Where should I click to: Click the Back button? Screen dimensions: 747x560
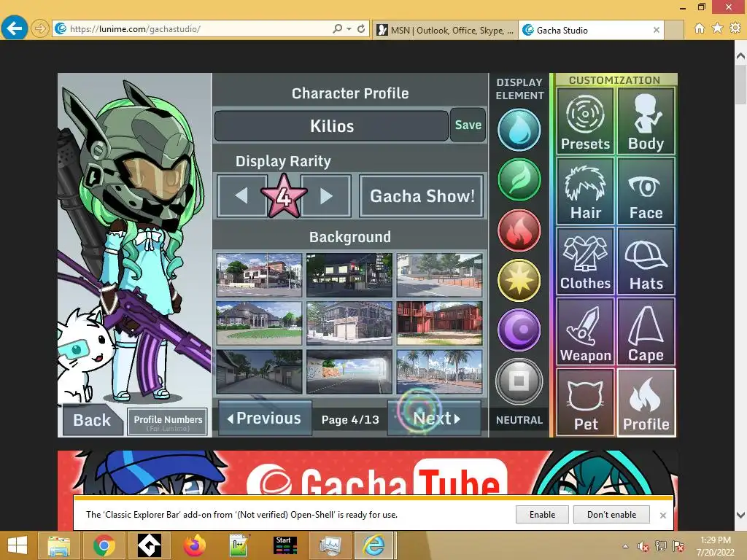point(92,420)
